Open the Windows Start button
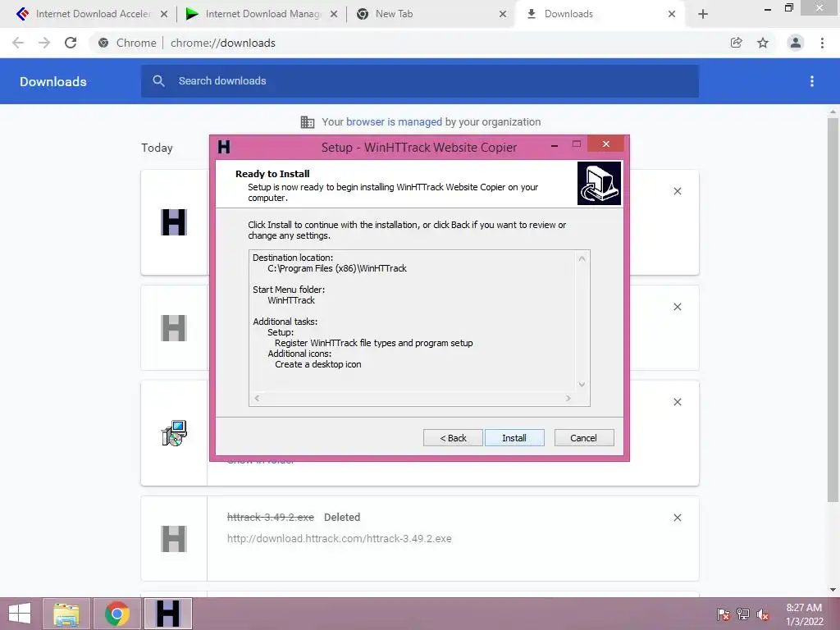Image resolution: width=840 pixels, height=630 pixels. click(20, 614)
